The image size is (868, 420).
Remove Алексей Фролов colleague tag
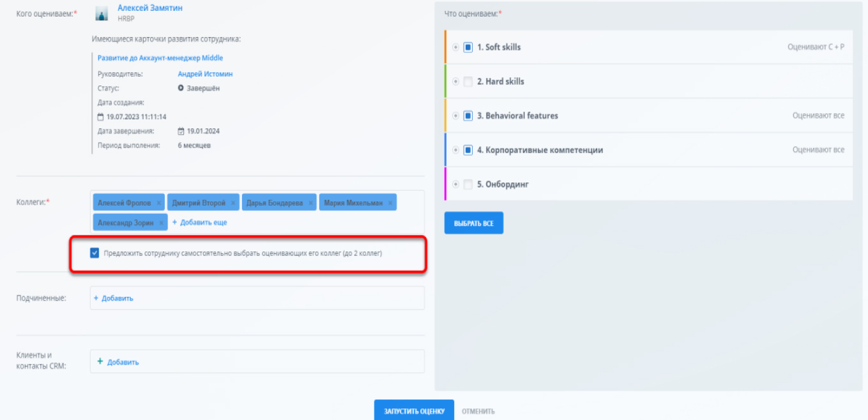tap(158, 203)
